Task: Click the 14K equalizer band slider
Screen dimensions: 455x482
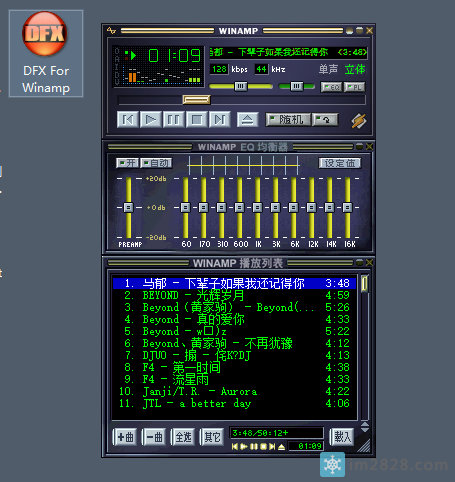Action: (330, 207)
